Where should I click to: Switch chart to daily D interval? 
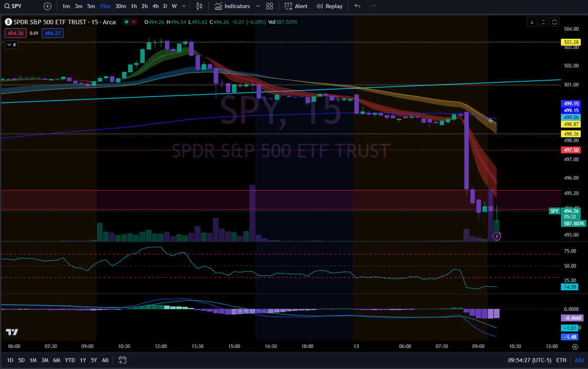pyautogui.click(x=165, y=6)
